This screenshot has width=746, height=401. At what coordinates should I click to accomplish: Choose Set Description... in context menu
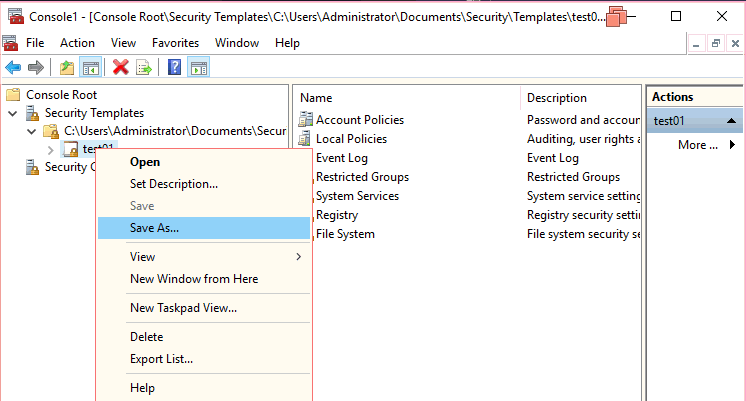(174, 184)
